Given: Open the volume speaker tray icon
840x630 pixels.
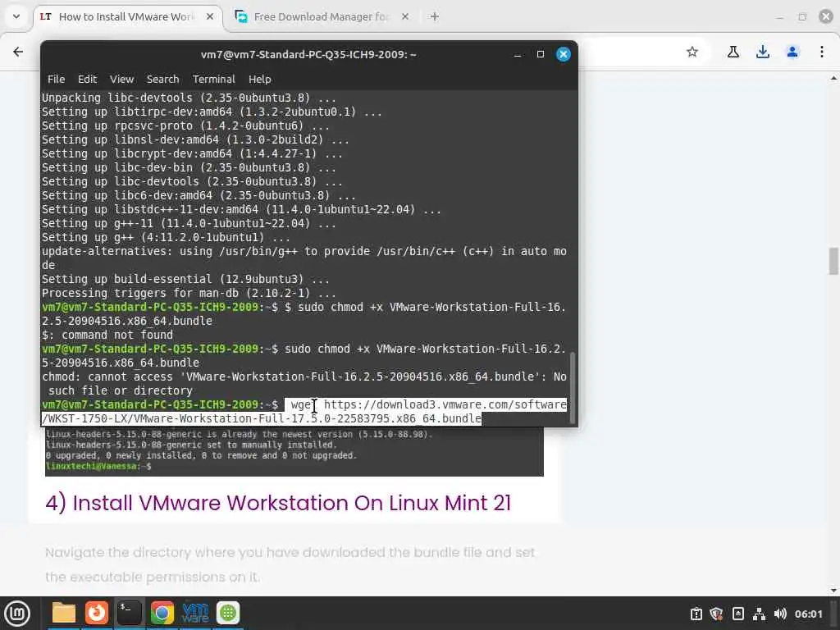Looking at the screenshot, I should tap(780, 614).
